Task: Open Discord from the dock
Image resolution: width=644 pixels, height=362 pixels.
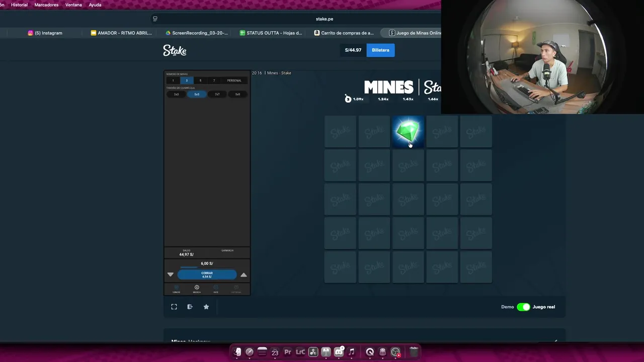Action: coord(339,352)
